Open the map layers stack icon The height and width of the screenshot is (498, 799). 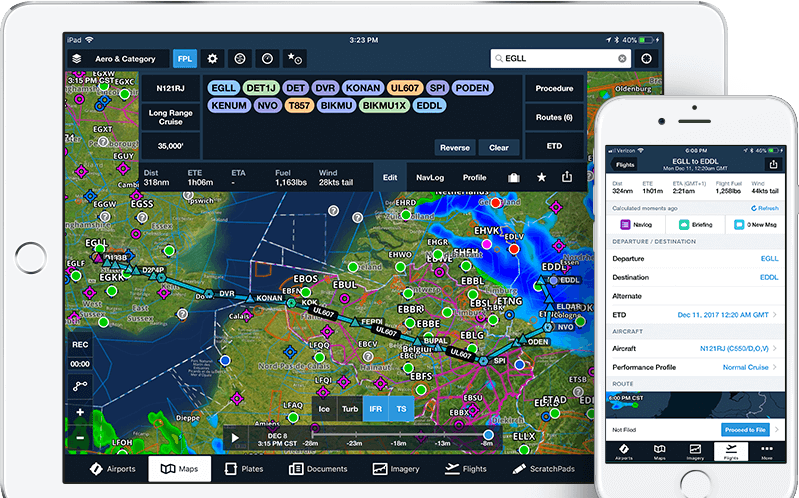76,59
